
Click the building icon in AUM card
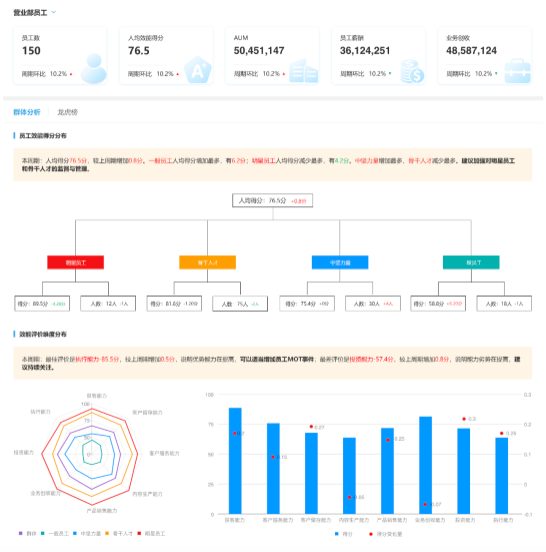(x=303, y=71)
